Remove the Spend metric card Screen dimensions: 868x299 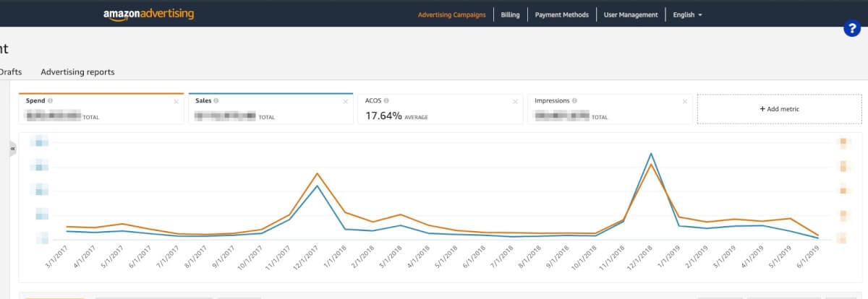(176, 102)
